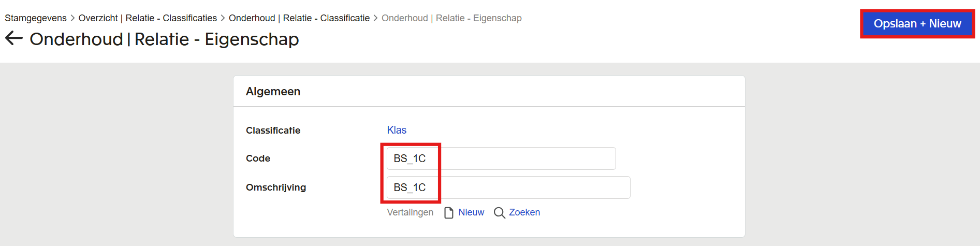Save with the Opslaan + Nieuw button
Image resolution: width=980 pixels, height=246 pixels.
pyautogui.click(x=917, y=24)
